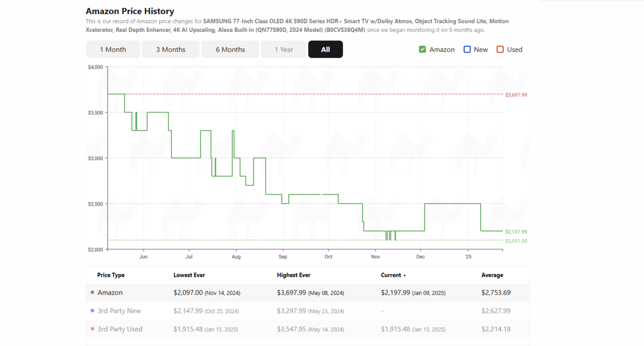Click the $4,000 y-axis label

95,67
